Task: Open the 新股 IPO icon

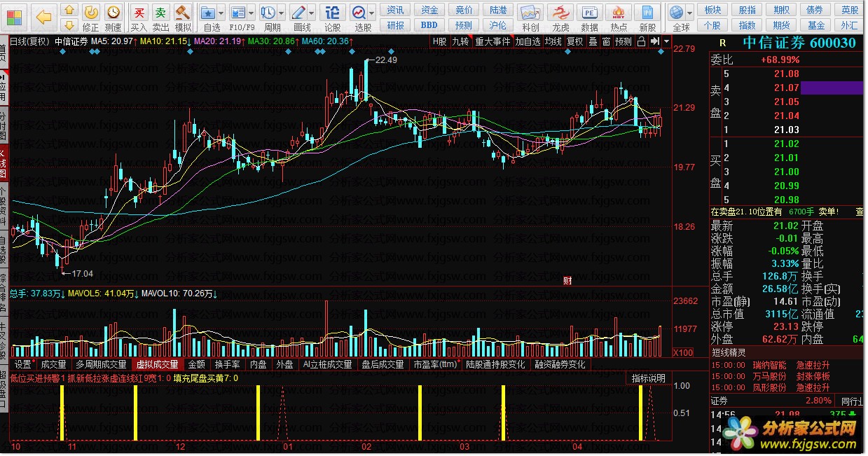Action: (x=648, y=17)
